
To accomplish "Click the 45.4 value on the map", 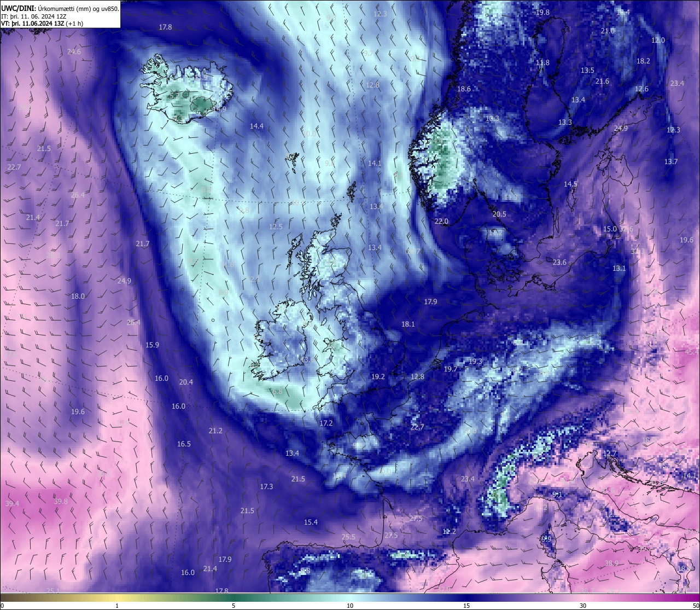I will [x=691, y=352].
